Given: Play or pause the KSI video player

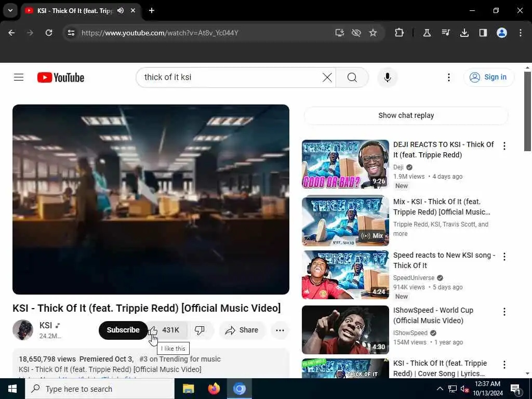Looking at the screenshot, I should [151, 199].
